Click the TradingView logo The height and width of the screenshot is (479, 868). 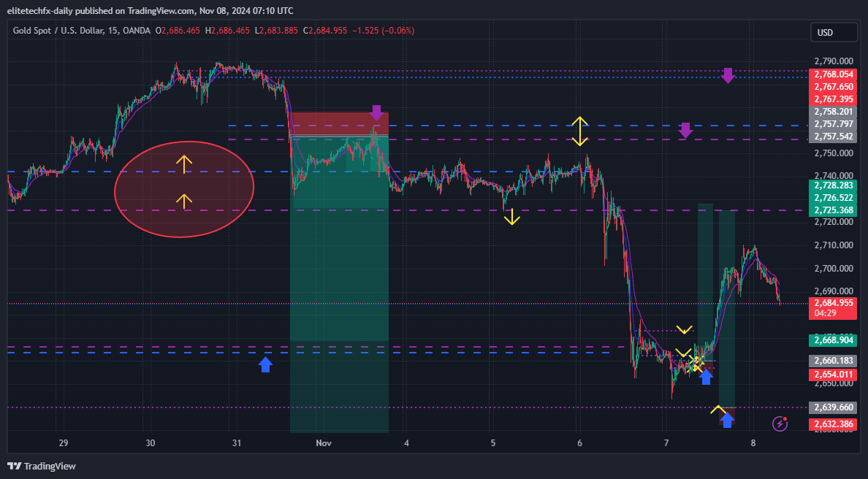coord(42,467)
